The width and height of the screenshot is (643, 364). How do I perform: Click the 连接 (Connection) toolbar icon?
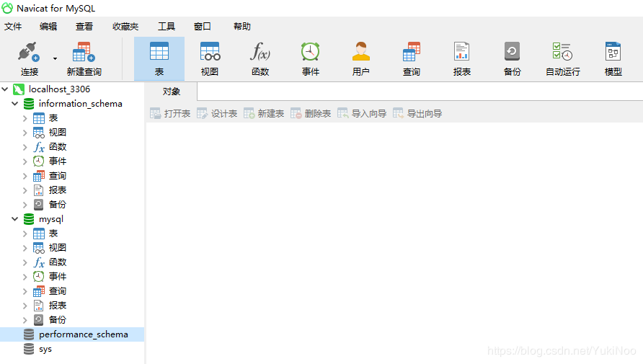(x=29, y=58)
